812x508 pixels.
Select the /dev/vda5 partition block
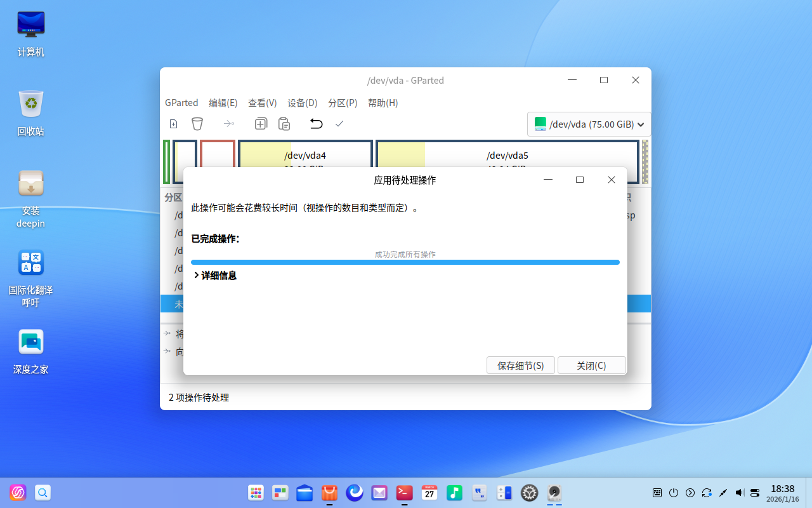click(x=507, y=156)
